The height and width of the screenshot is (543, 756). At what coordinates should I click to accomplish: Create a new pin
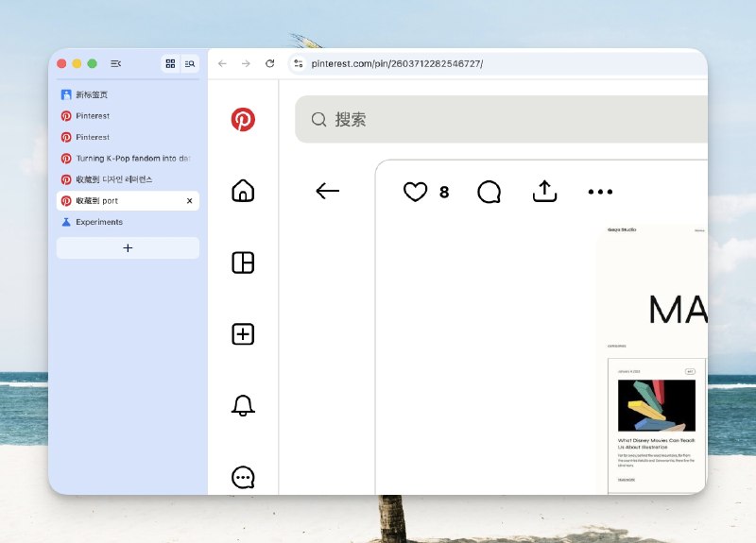(x=243, y=334)
